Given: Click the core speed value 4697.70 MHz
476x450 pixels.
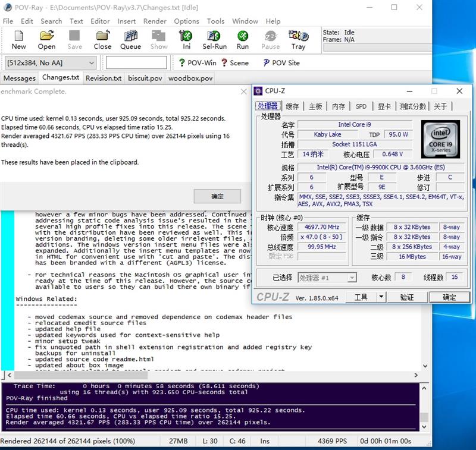Looking at the screenshot, I should click(x=322, y=227).
